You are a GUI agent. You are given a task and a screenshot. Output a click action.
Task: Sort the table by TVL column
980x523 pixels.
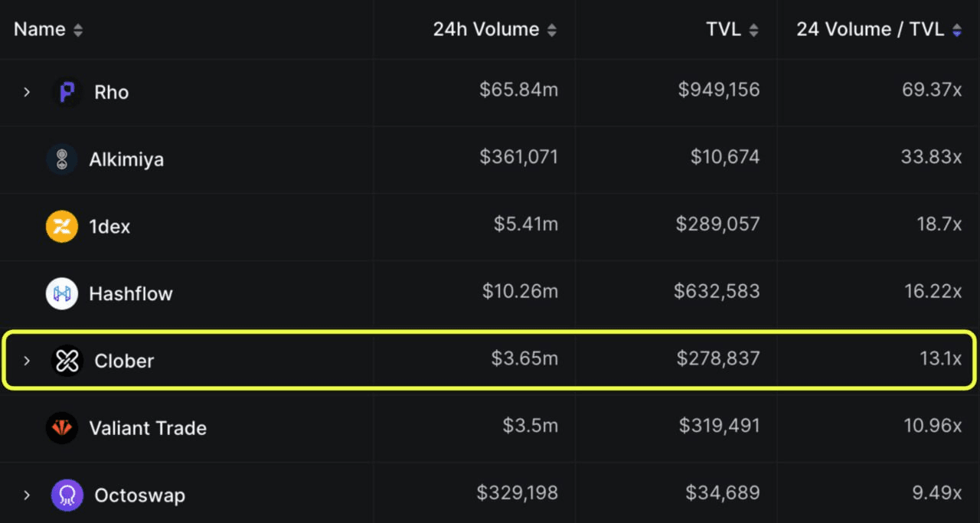click(x=753, y=31)
